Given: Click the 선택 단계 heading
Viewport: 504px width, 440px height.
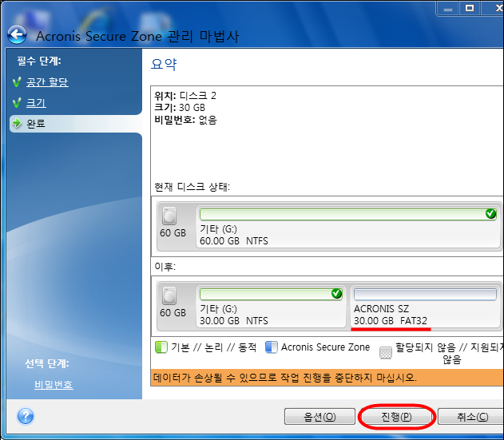Looking at the screenshot, I should tap(47, 363).
